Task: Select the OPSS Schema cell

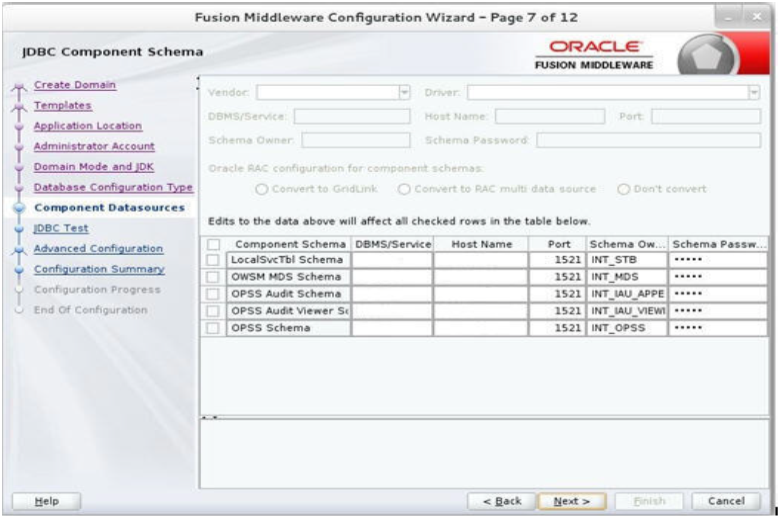Action: pos(289,328)
